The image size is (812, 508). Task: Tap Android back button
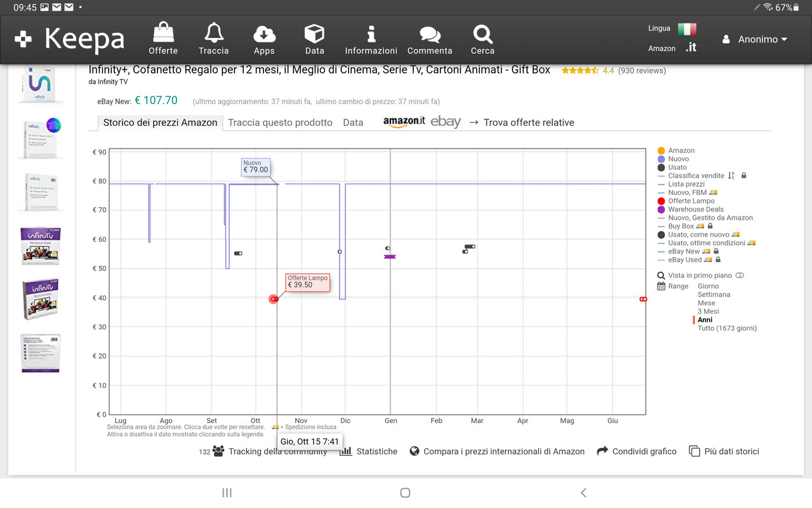click(x=583, y=493)
